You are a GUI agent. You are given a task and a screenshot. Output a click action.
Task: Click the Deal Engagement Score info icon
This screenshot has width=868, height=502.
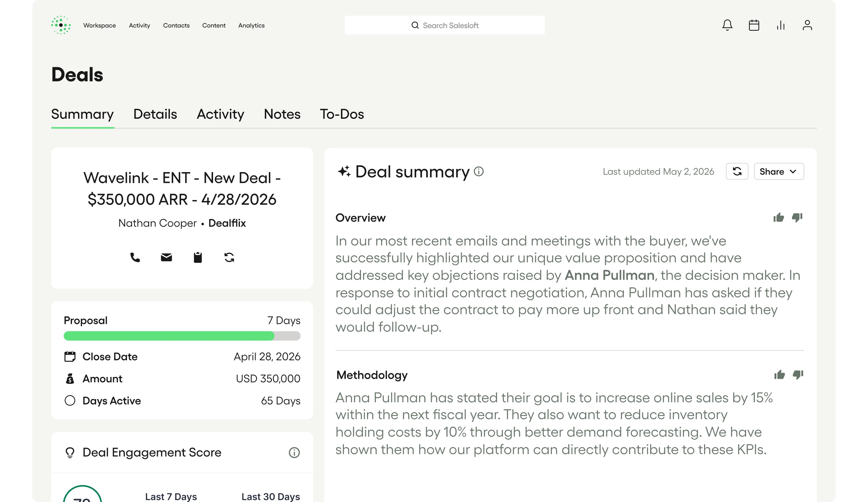pos(294,452)
